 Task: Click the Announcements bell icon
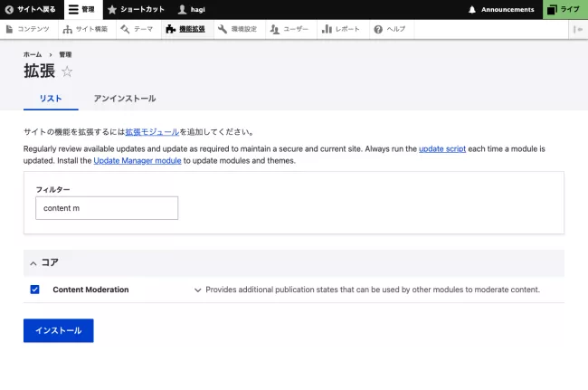[x=472, y=9]
